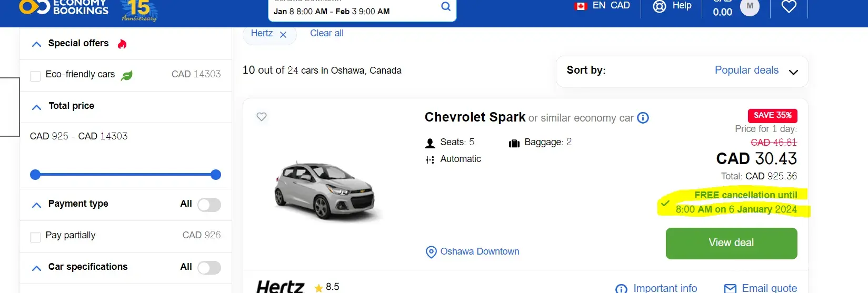Click the Oshawa Downtown location pin icon

[x=431, y=252]
